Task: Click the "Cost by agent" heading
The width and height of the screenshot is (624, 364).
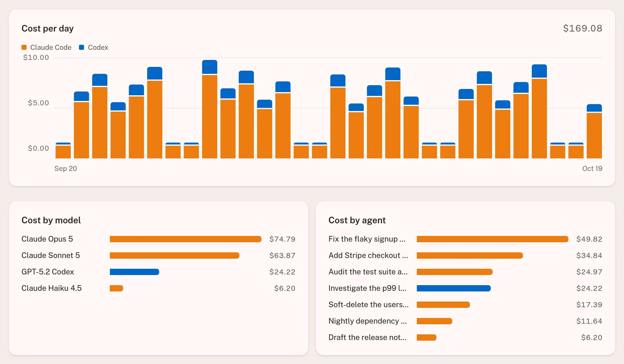Action: [x=357, y=220]
